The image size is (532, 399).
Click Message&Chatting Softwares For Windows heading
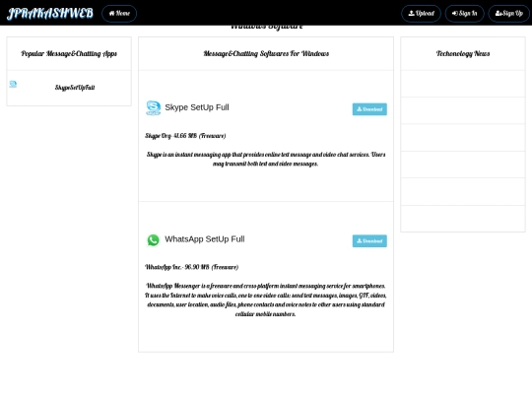[266, 53]
